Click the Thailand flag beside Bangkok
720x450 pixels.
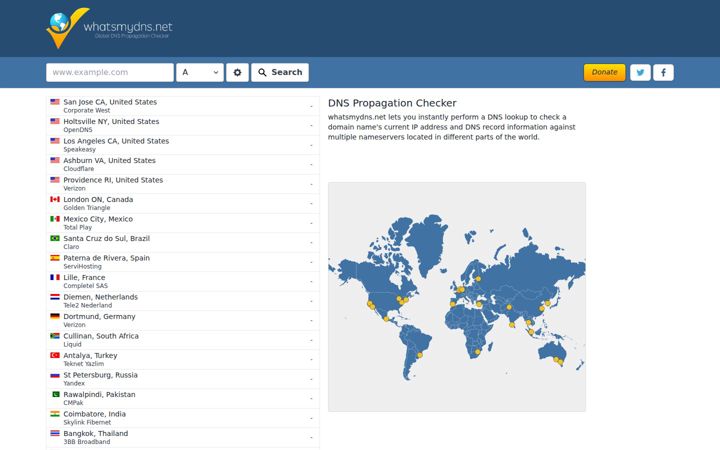pos(55,433)
